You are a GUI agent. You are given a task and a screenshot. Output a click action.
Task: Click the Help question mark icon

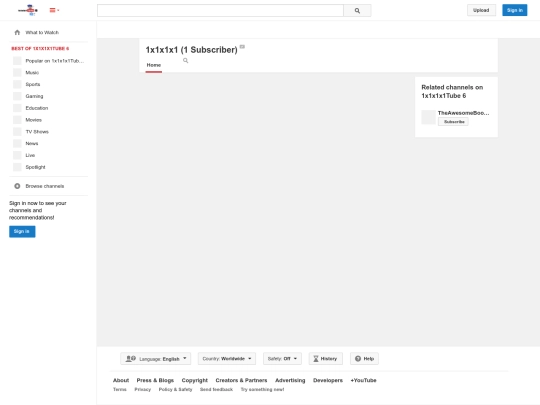point(358,359)
